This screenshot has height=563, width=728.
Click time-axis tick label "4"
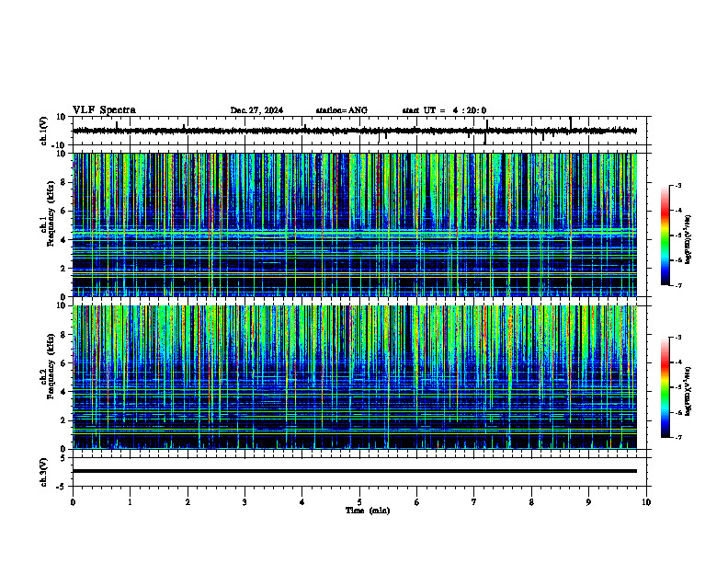coord(302,502)
